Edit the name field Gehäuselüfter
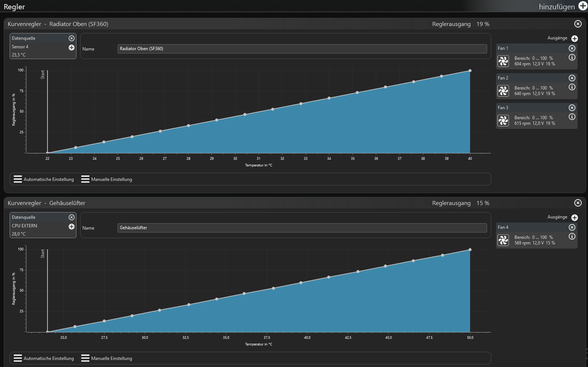Image resolution: width=588 pixels, height=367 pixels. pyautogui.click(x=302, y=228)
